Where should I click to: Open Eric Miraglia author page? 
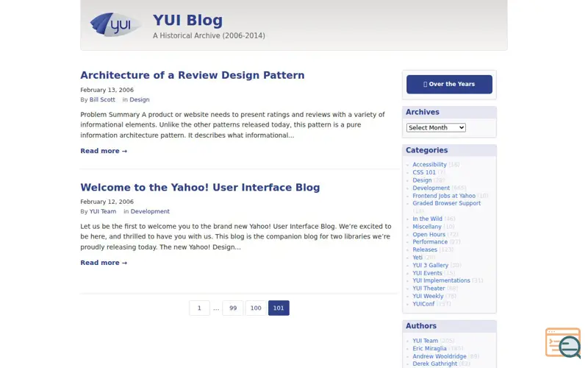(x=429, y=348)
